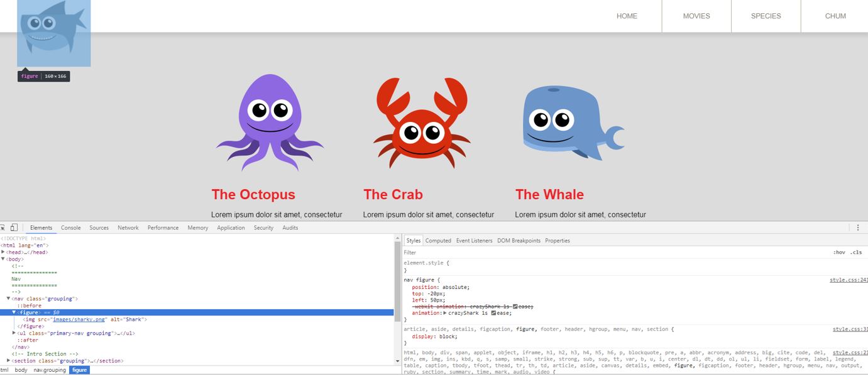
Task: Expand the animation shorthand property
Action: tap(445, 313)
